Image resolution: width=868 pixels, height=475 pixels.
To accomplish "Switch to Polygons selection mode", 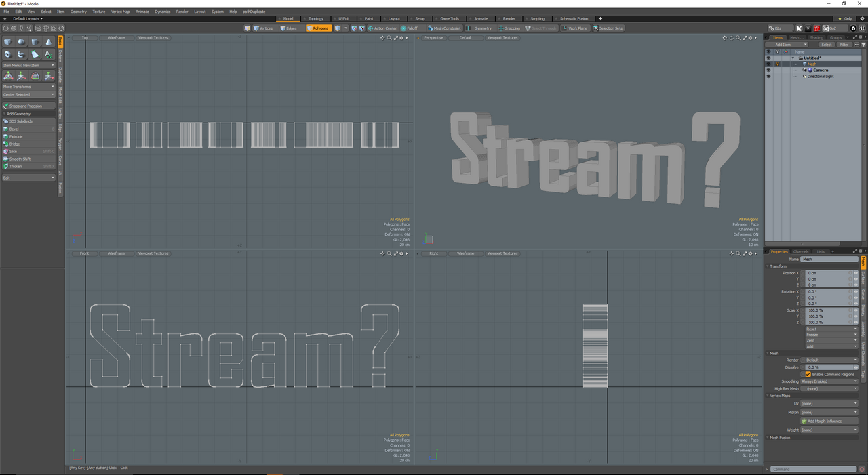I will point(318,28).
